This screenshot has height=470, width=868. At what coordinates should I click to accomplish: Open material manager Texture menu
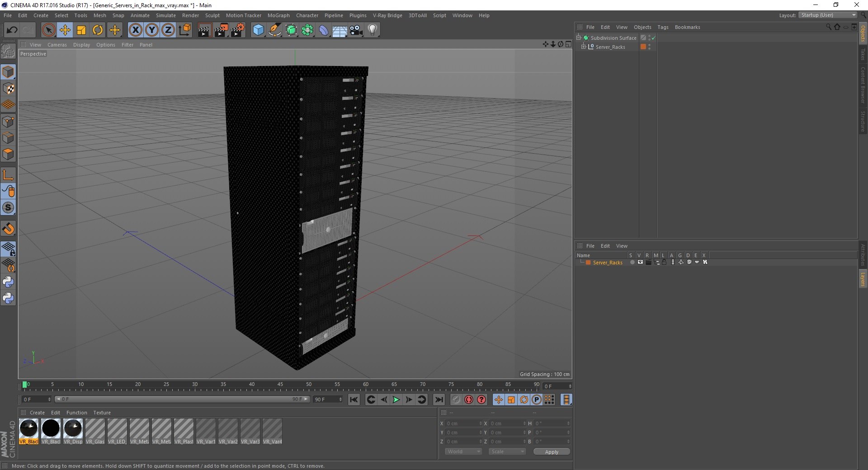tap(102, 413)
